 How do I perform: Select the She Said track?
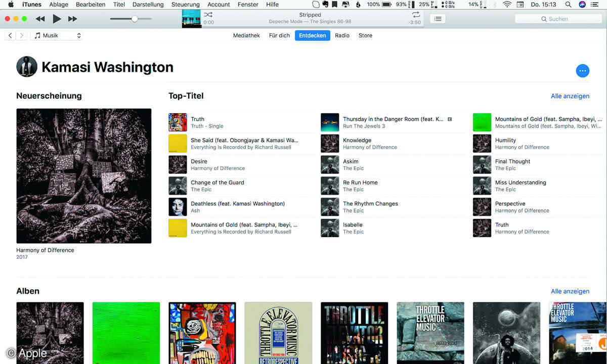point(242,144)
